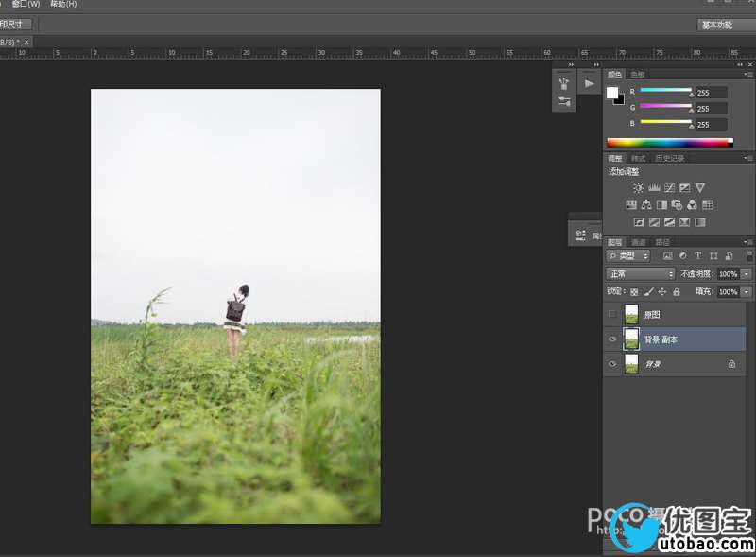
Task: Open the Actions panel play icon
Action: [590, 83]
